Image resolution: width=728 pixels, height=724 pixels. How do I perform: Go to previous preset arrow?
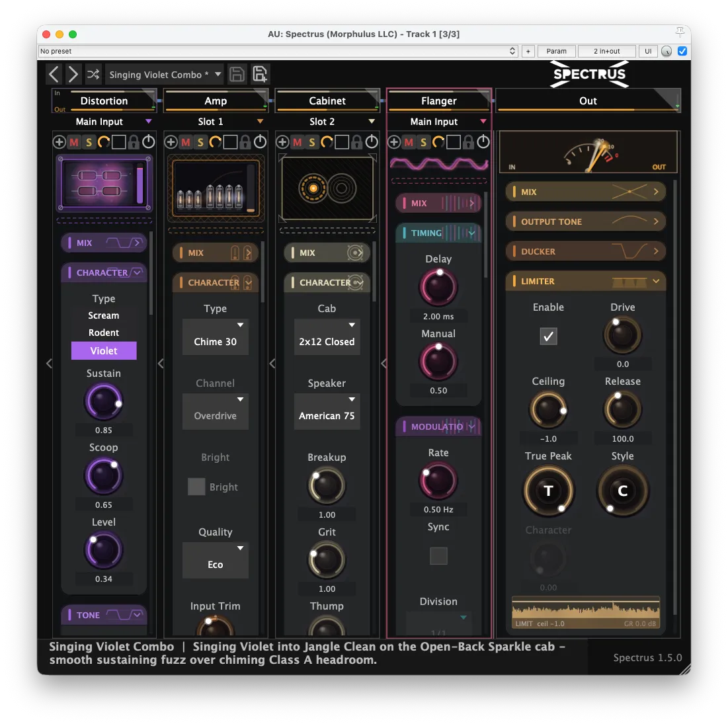54,74
